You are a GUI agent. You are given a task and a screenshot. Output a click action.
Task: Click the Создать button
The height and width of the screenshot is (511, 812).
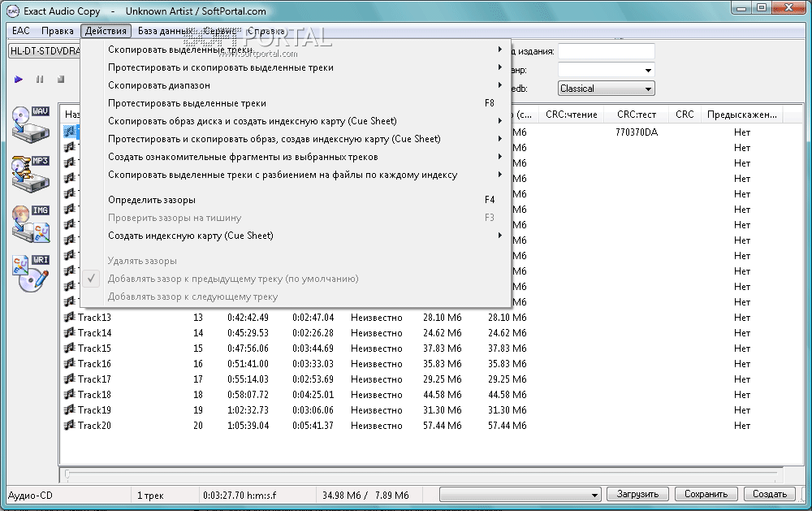tap(770, 495)
